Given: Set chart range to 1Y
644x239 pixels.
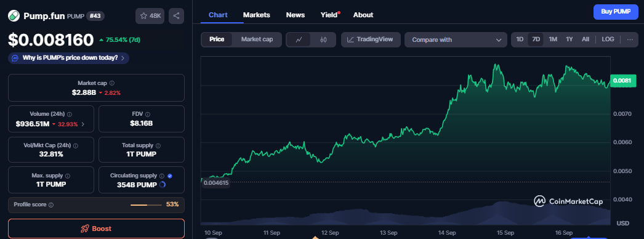Looking at the screenshot, I should (570, 39).
